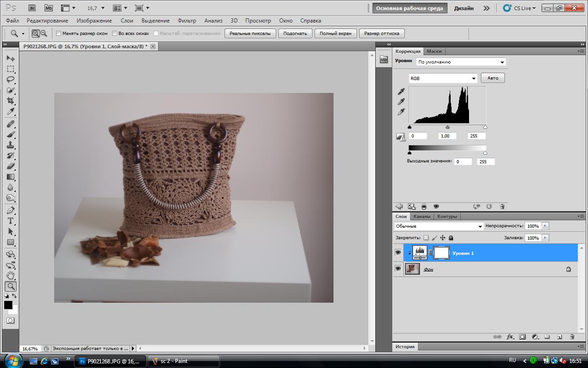The image size is (588, 368).
Task: Select the Crop tool
Action: pos(11,101)
